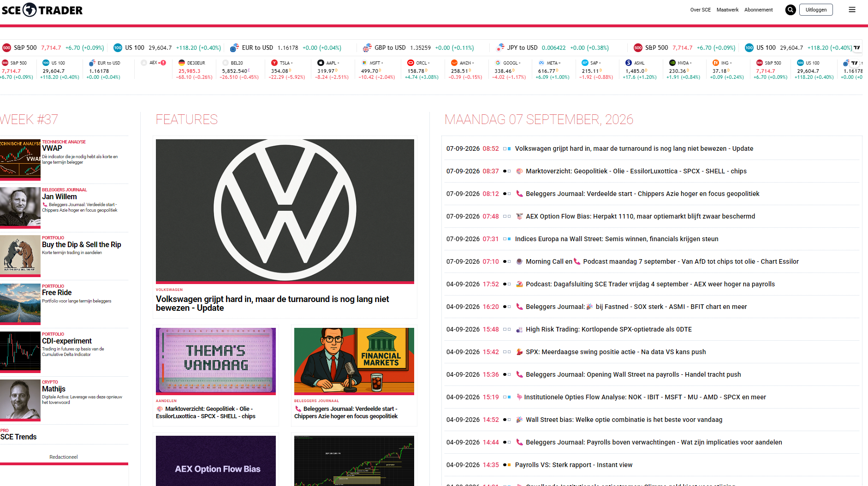Click phone icon beside Verdeelde start headline
Viewport: 868px width, 486px height.
(x=519, y=194)
